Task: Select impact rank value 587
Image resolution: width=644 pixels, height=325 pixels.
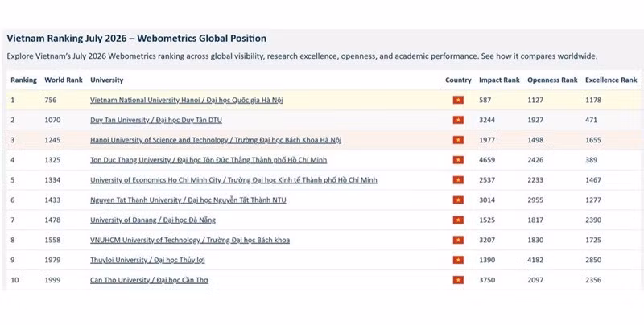Action: (x=485, y=100)
